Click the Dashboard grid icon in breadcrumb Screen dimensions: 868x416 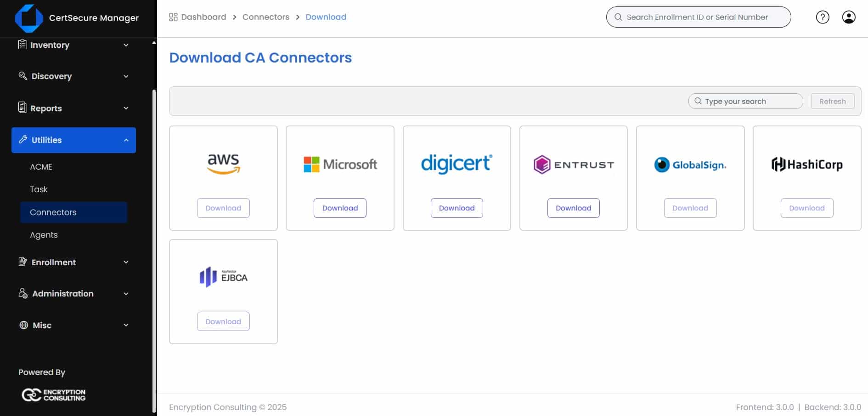pos(173,17)
